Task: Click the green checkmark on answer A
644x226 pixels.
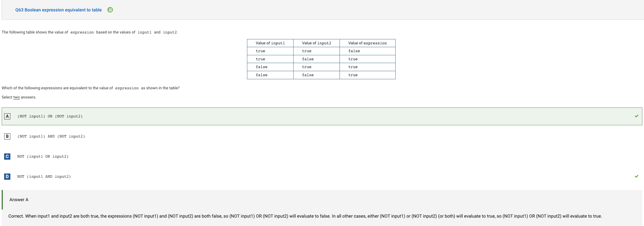Action: (636, 116)
